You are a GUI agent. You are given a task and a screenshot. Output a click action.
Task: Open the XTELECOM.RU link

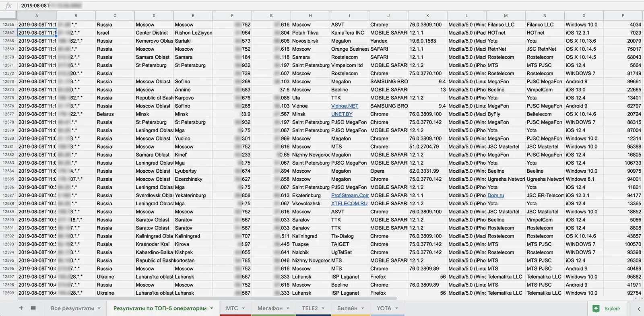point(349,203)
